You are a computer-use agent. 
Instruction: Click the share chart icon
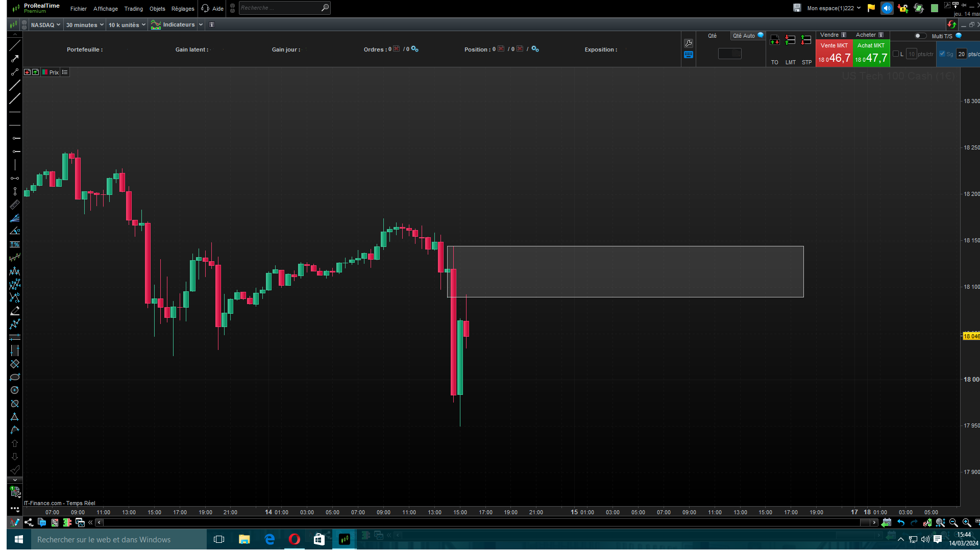[x=29, y=522]
